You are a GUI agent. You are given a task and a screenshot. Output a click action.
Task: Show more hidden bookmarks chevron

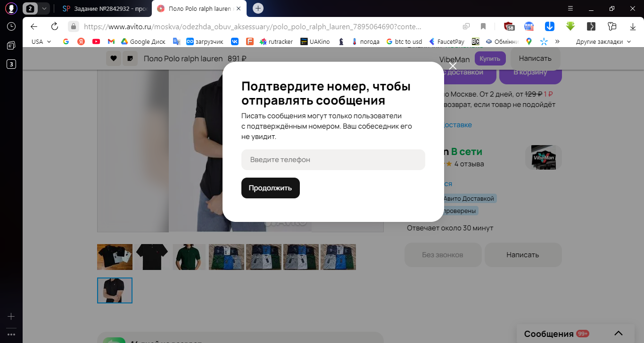click(558, 41)
